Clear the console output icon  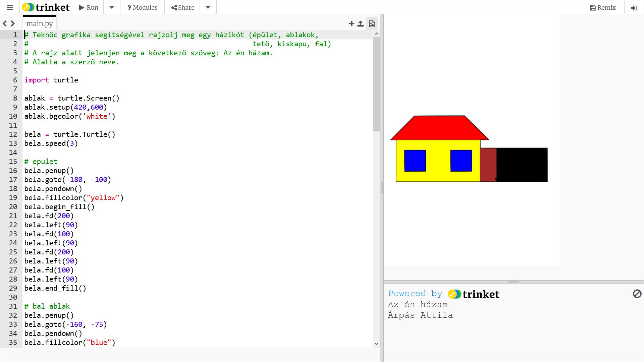637,294
